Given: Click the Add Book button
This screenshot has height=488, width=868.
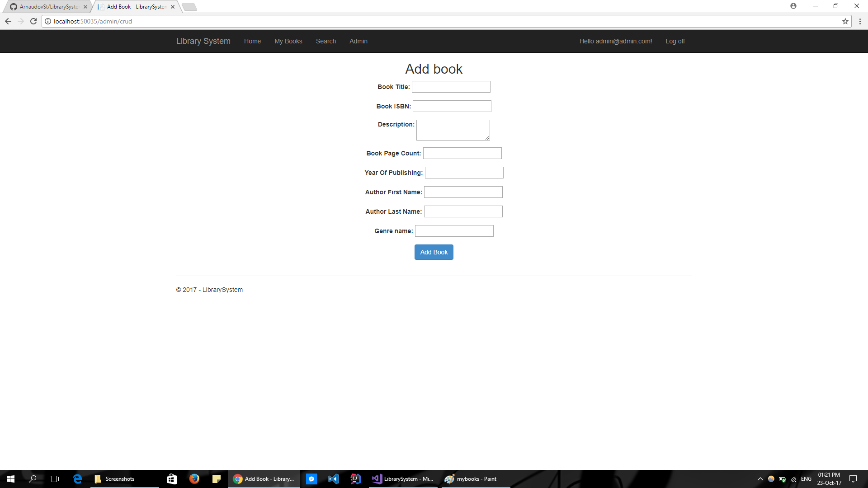Looking at the screenshot, I should 434,252.
